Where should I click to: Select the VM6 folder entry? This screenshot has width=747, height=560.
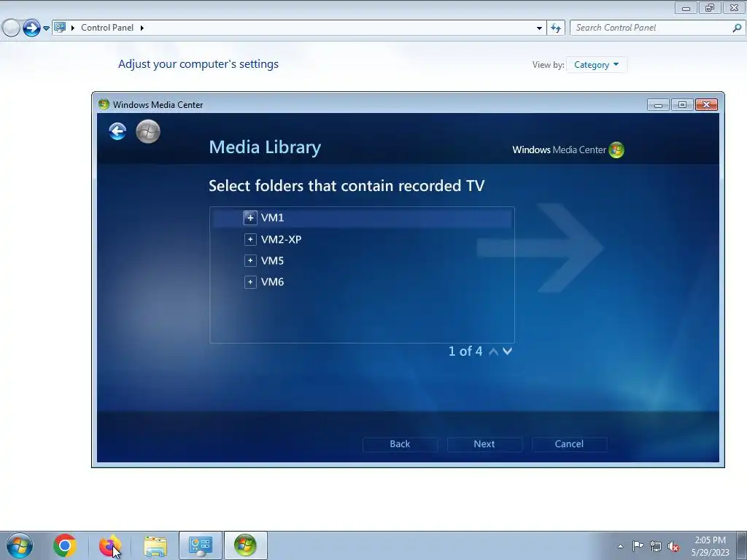point(272,282)
